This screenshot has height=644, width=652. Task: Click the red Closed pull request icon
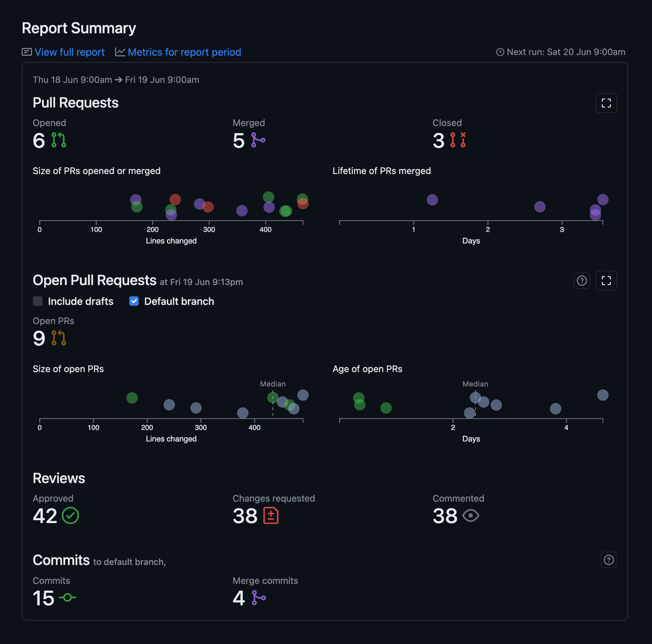(x=458, y=140)
